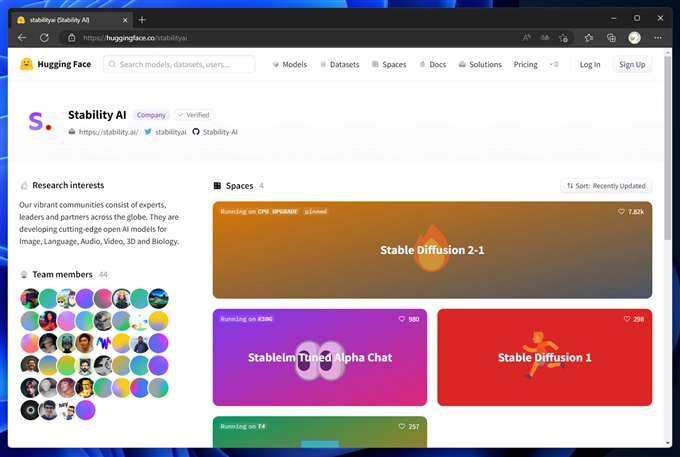
Task: Open the blue waveform 'W' team avatar
Action: pyautogui.click(x=103, y=343)
